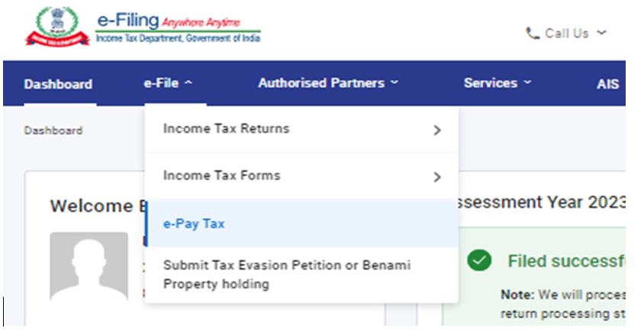Select Income Tax Returns menu entry

pos(226,129)
